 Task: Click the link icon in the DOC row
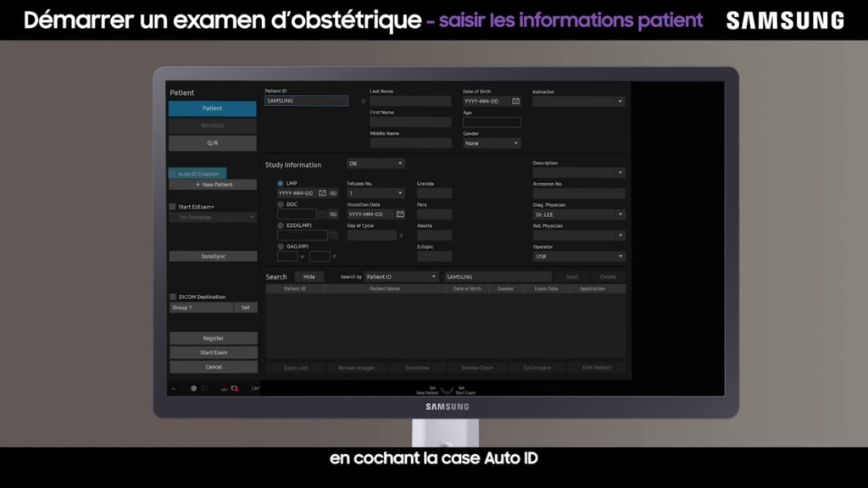[333, 214]
